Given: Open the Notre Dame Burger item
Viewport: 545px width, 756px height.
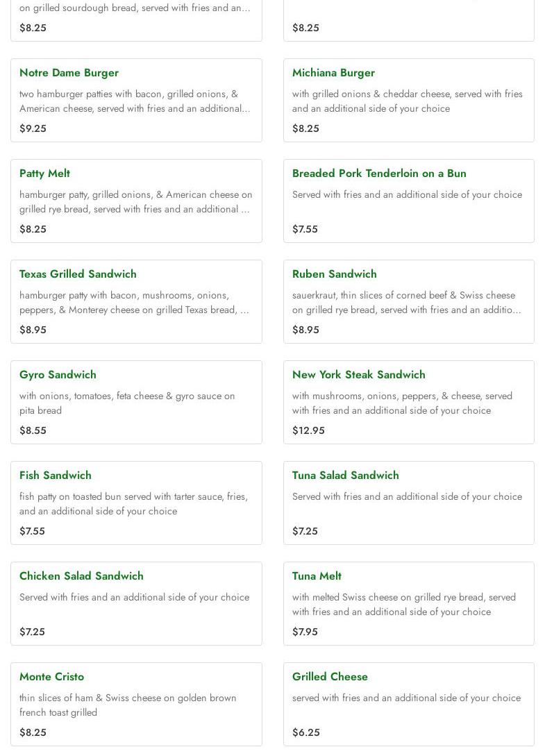Looking at the screenshot, I should 69,73.
